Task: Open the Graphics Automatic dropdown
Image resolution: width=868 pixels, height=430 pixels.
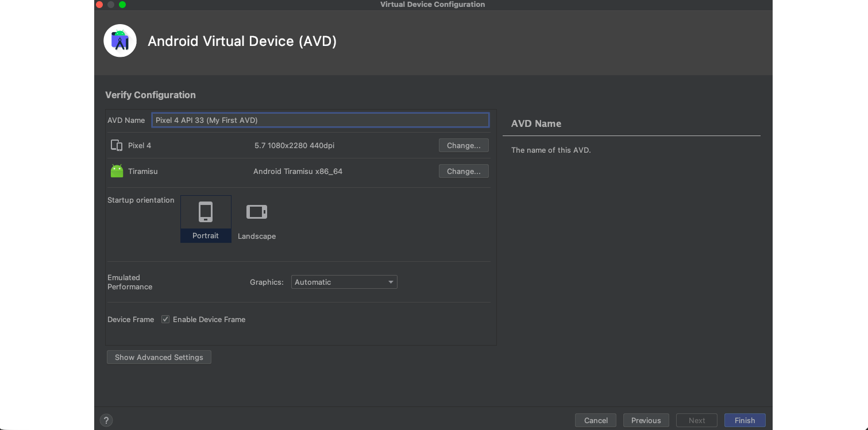Action: point(344,282)
